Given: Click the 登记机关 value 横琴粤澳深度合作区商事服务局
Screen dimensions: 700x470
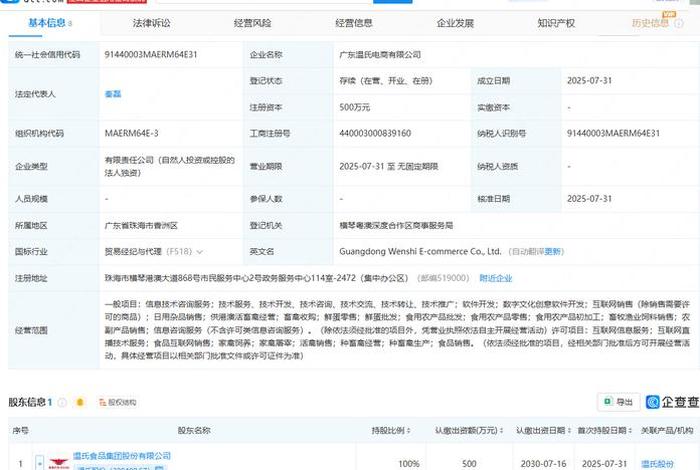Looking at the screenshot, I should [396, 225].
